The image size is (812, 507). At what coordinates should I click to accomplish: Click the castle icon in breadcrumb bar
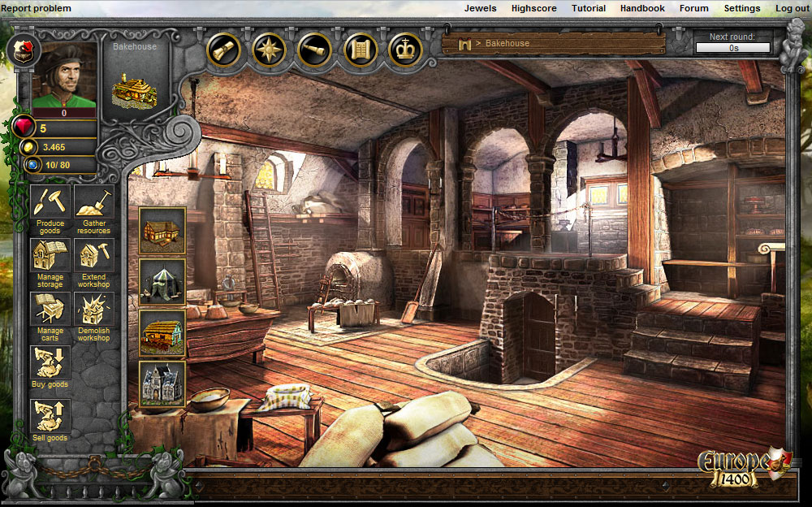(464, 44)
